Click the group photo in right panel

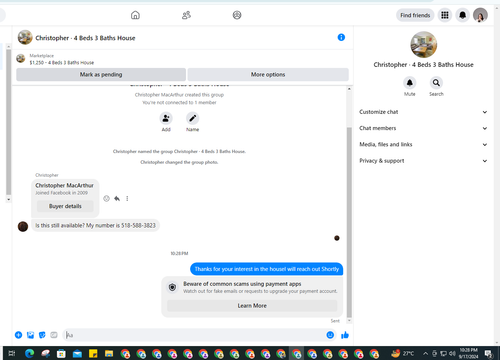coord(423,44)
